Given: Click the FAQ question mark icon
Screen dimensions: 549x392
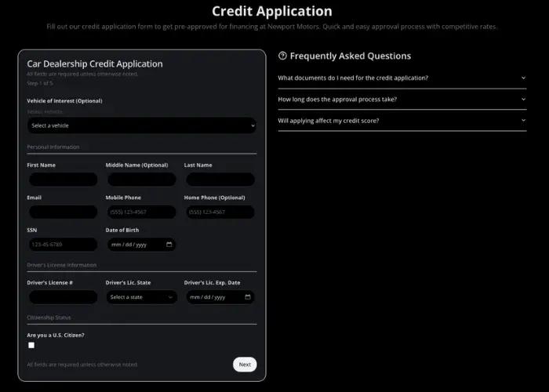Looking at the screenshot, I should 282,56.
